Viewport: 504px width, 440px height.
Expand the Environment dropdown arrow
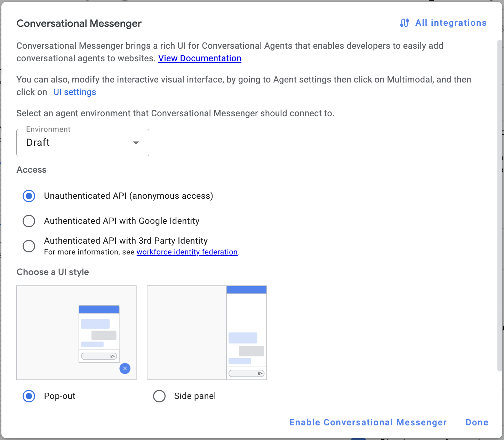[136, 143]
